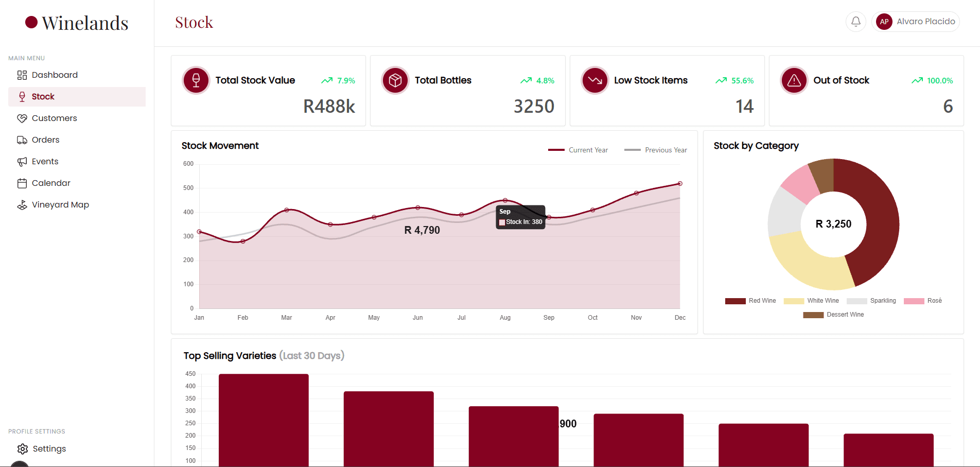Open the Calendar page
Viewport: 980px width, 467px height.
(x=77, y=183)
